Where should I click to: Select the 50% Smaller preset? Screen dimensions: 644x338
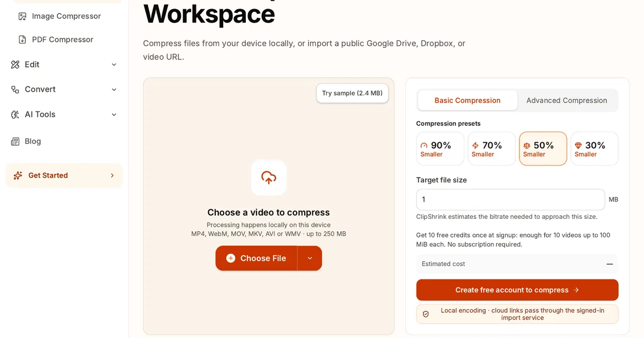point(543,149)
